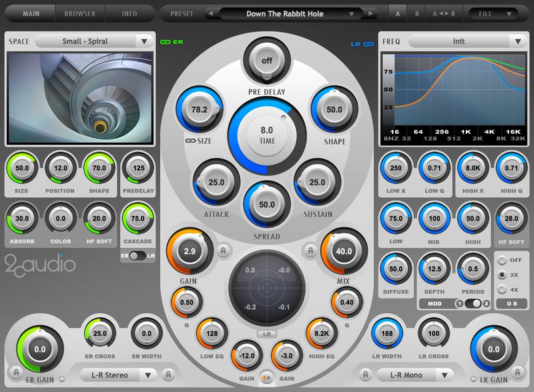This screenshot has height=392, width=534.
Task: Expand the L-R Stereo mode dropdown
Action: [119, 375]
